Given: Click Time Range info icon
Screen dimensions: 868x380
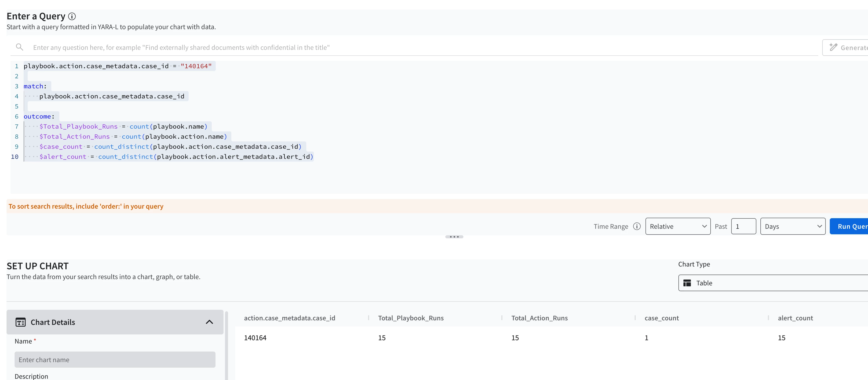Looking at the screenshot, I should tap(636, 226).
